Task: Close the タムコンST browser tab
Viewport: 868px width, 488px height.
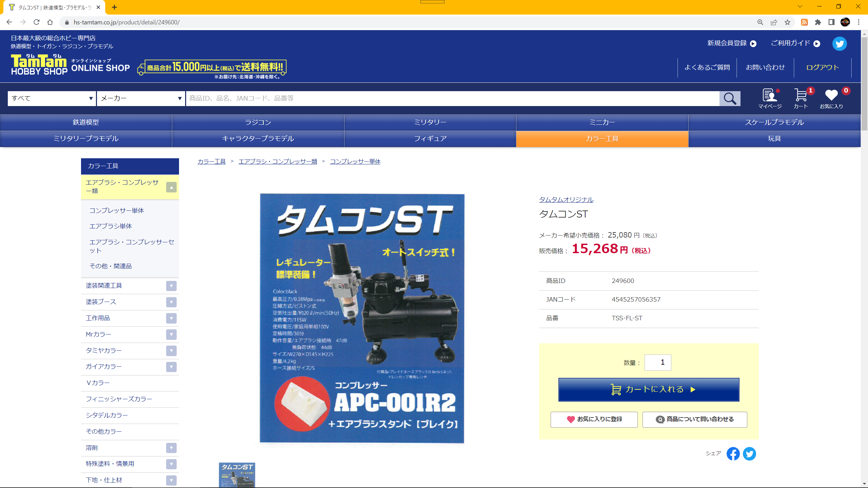Action: 98,7
